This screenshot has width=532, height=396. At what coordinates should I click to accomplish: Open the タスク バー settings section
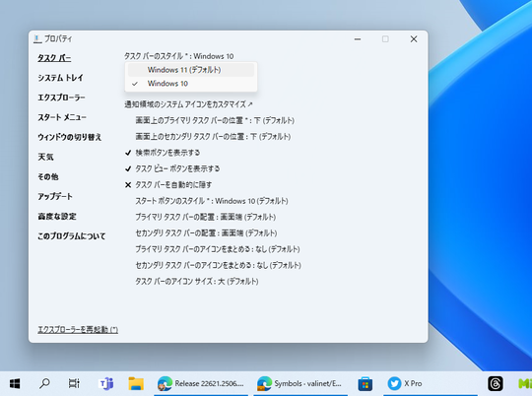pyautogui.click(x=54, y=58)
